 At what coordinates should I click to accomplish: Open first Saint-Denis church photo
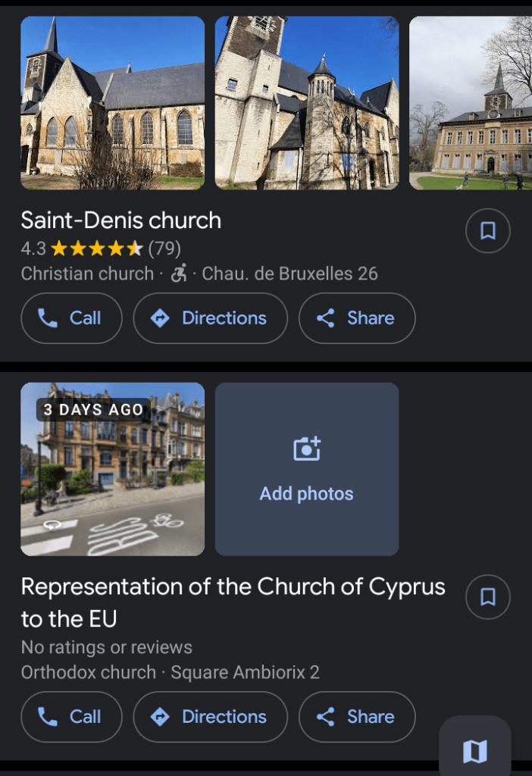(x=112, y=103)
